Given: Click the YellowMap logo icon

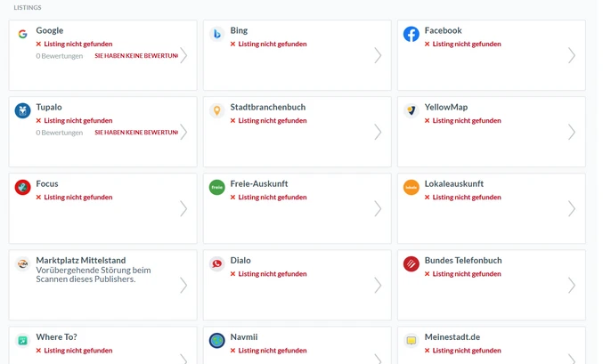Looking at the screenshot, I should tap(411, 111).
